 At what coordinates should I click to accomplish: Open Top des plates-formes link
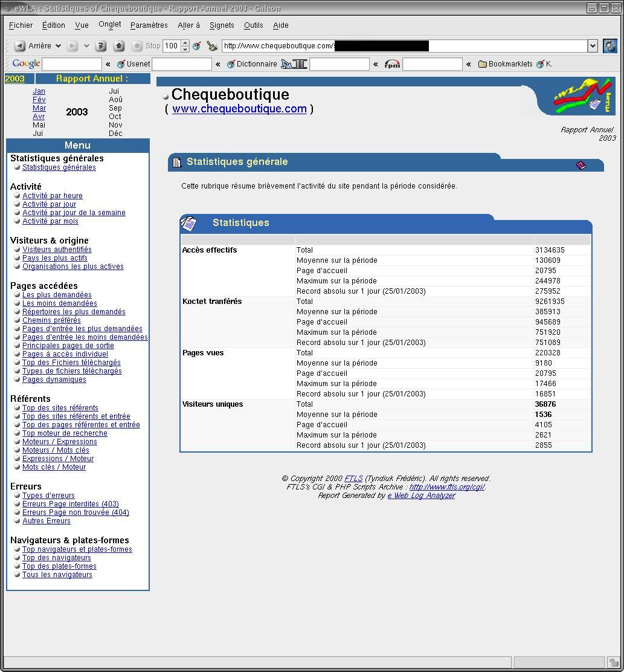coord(59,566)
